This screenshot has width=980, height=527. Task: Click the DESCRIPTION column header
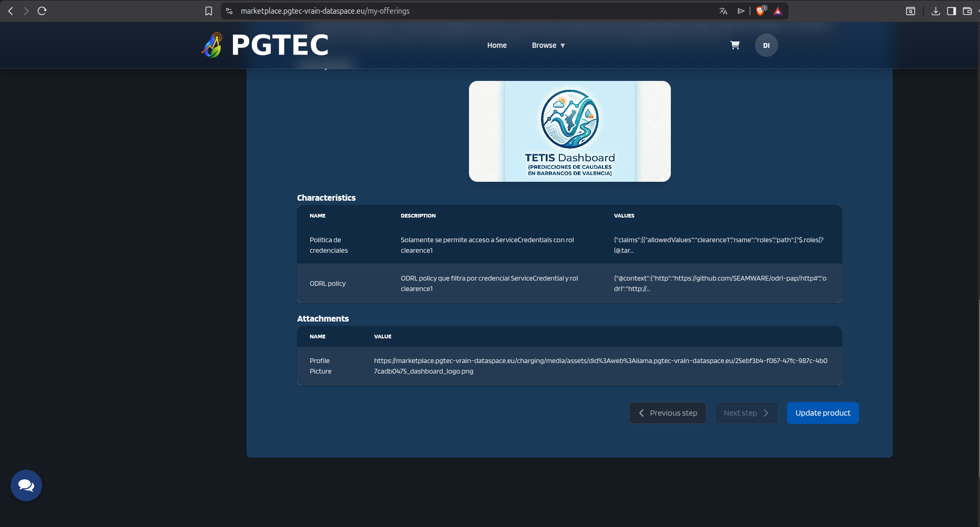(x=418, y=216)
